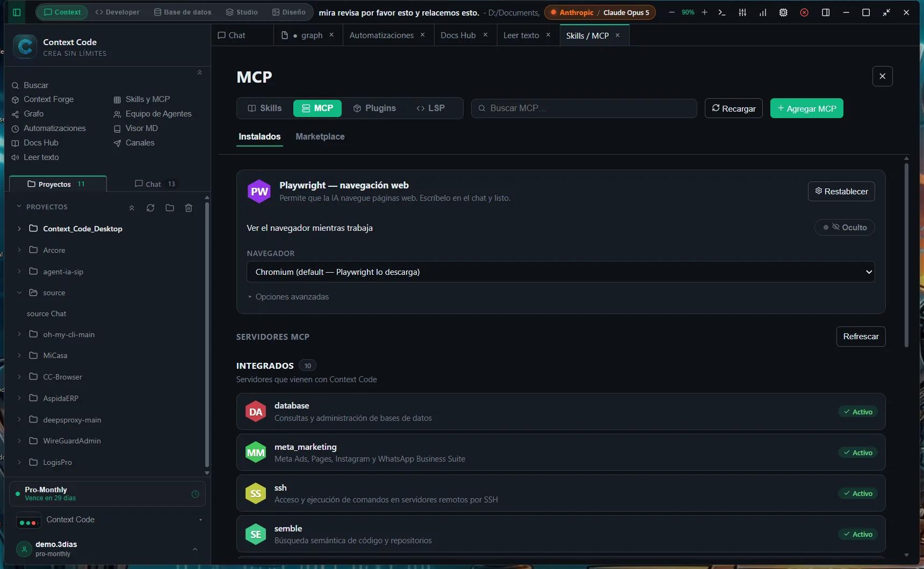This screenshot has width=924, height=569.
Task: Click the Context Code logo icon
Action: [x=25, y=47]
